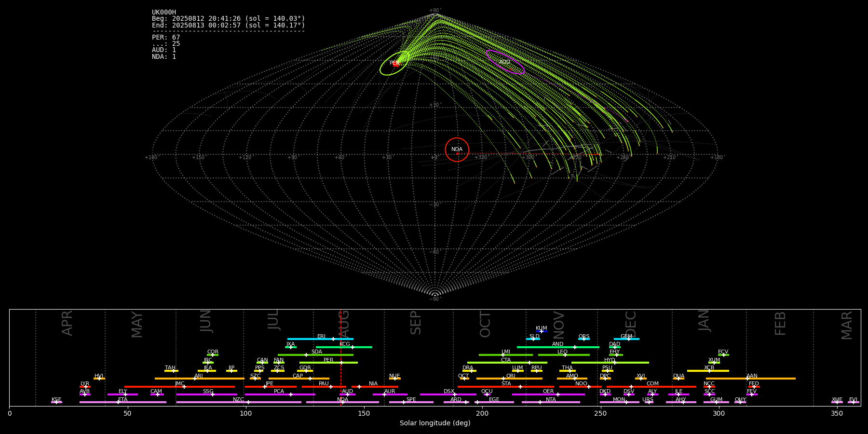Click the AUG month label in timeline
Viewport: 868px width, 434px height.
tap(344, 325)
